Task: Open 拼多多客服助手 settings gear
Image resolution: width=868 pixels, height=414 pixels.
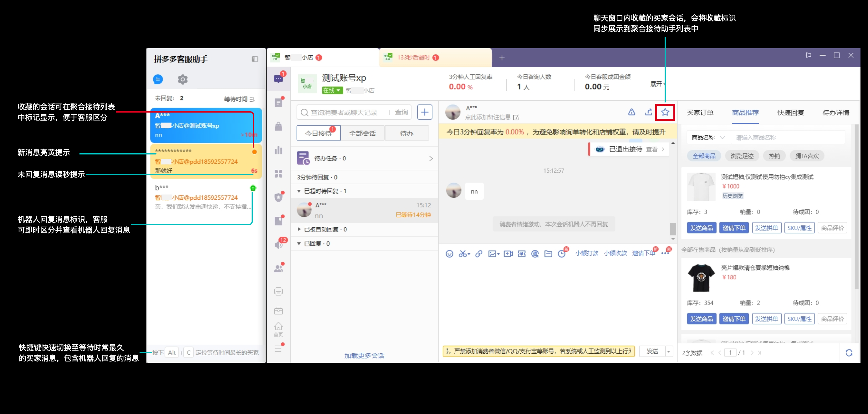Action: (183, 79)
